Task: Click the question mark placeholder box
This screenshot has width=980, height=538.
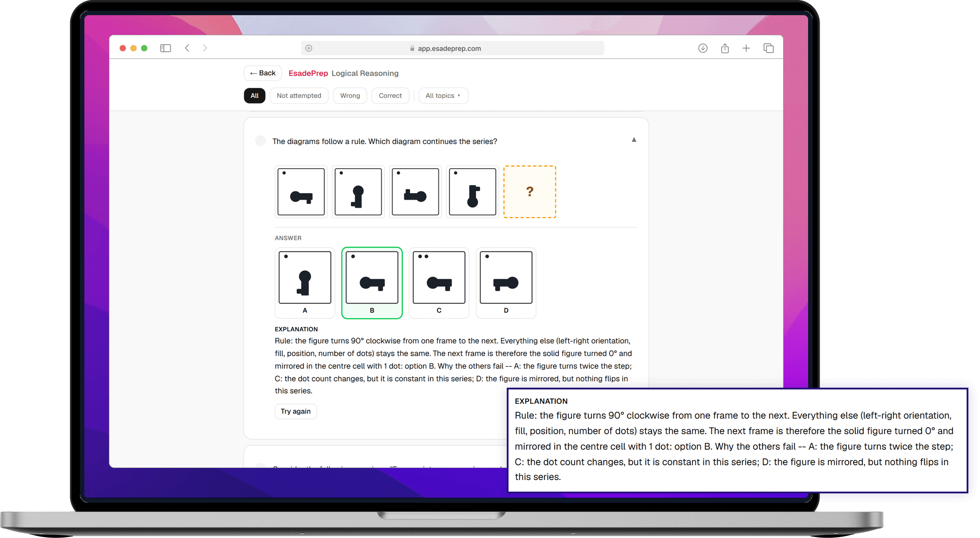Action: (530, 192)
